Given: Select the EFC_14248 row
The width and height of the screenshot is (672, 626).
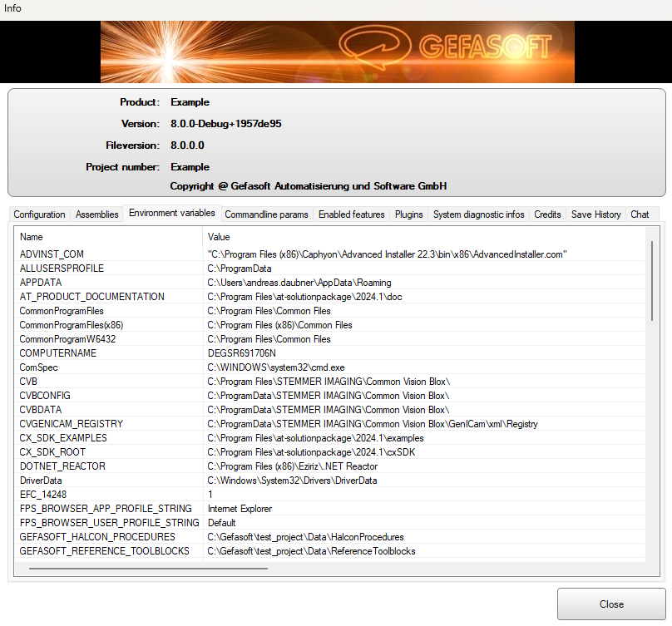Looking at the screenshot, I should (329, 495).
